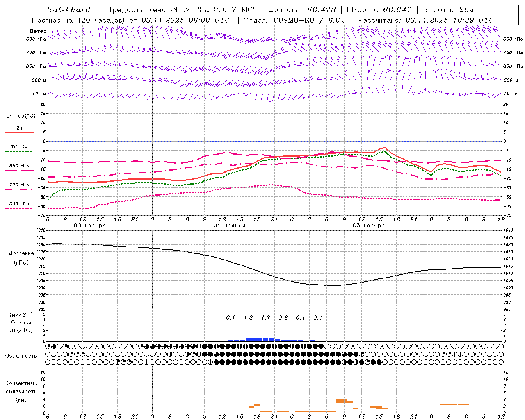
Task: Click the "Ветер" wind panel label
Action: pyautogui.click(x=38, y=31)
